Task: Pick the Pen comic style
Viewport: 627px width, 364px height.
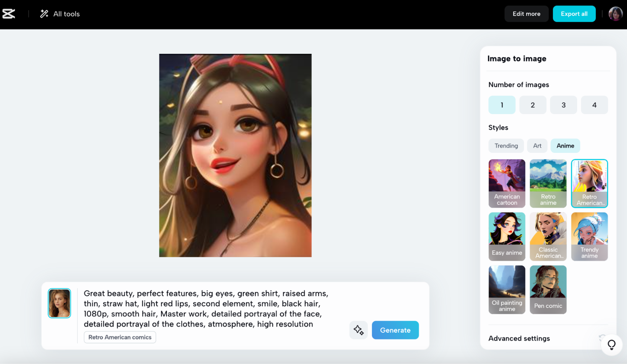Action: (x=548, y=289)
